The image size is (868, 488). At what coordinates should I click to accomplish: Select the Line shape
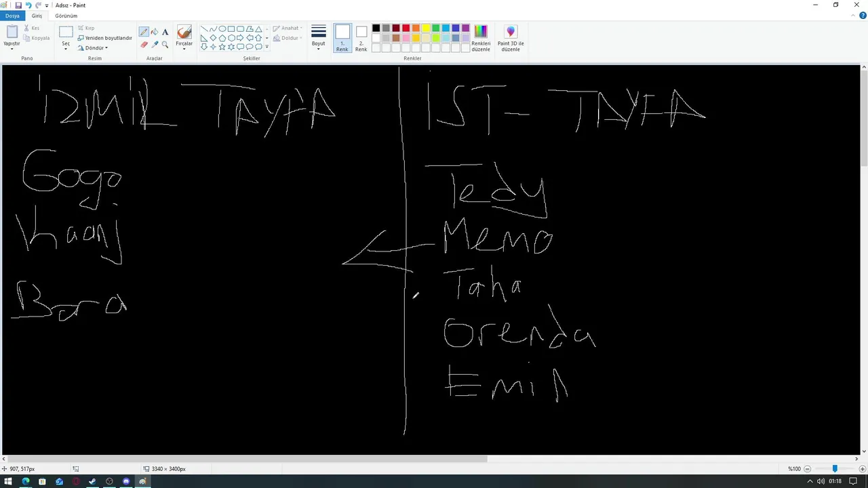pyautogui.click(x=204, y=28)
